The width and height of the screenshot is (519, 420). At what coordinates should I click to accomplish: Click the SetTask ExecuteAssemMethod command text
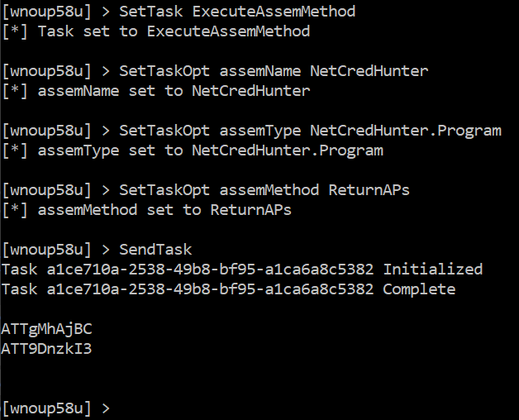click(x=237, y=12)
